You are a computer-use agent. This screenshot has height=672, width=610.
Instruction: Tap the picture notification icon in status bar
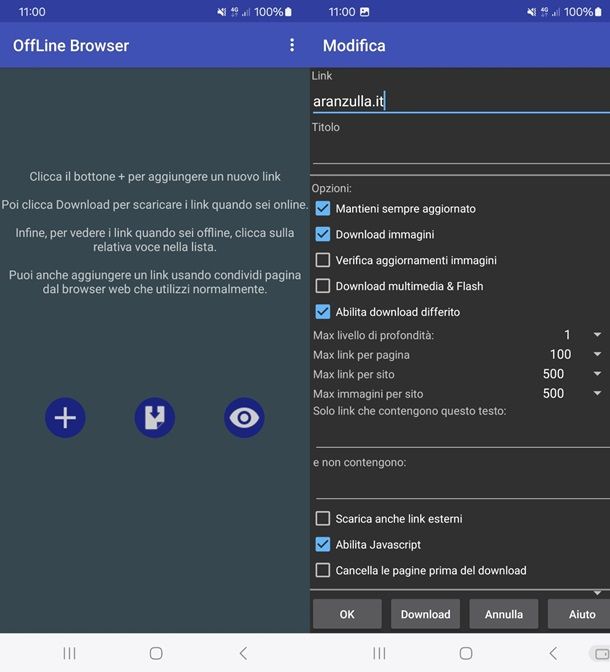[x=364, y=12]
